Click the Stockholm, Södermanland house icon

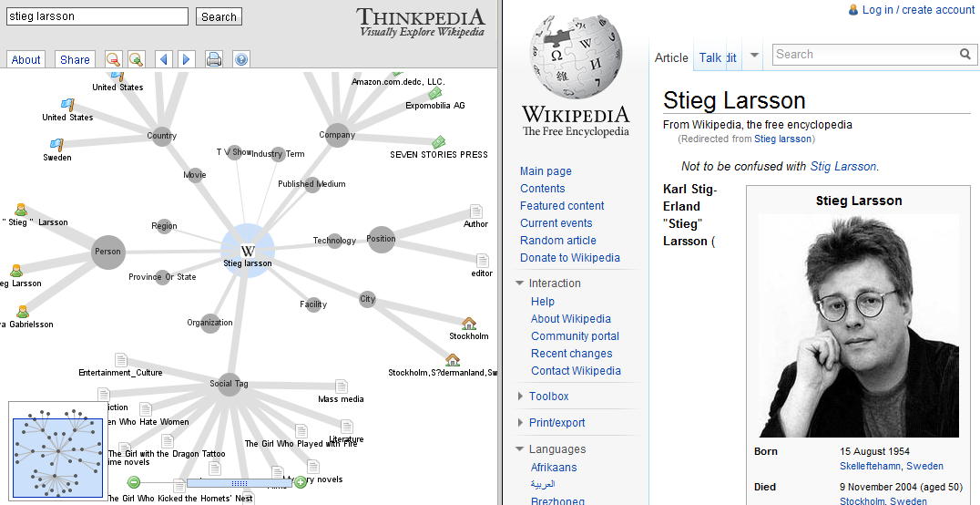tap(453, 360)
